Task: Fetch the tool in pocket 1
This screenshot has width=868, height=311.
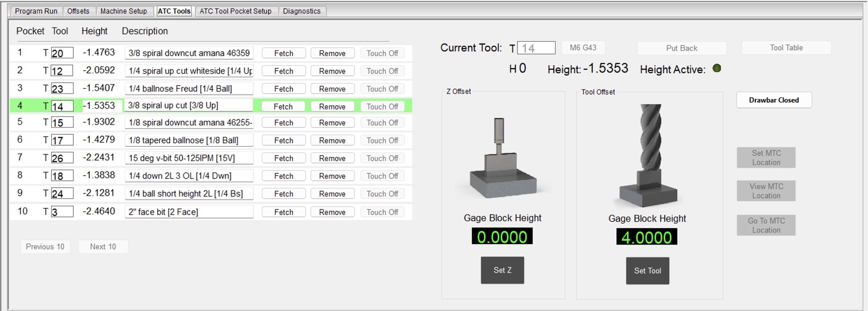Action: point(283,53)
